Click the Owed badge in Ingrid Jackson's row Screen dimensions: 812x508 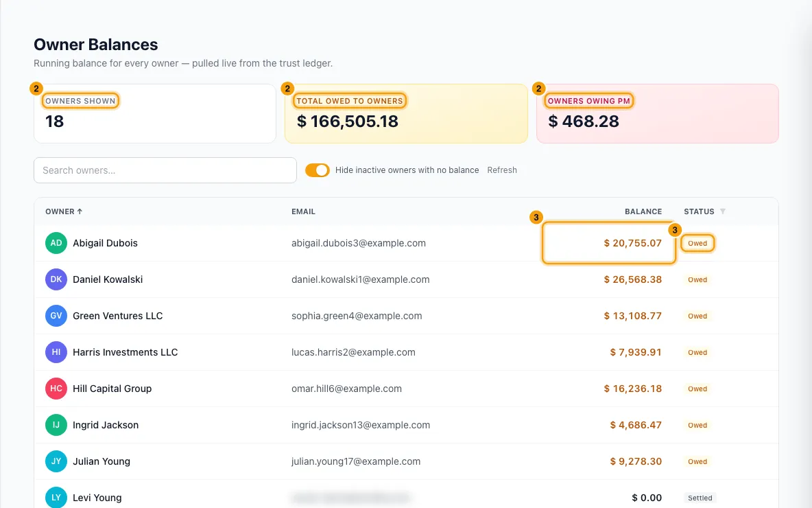pyautogui.click(x=697, y=425)
